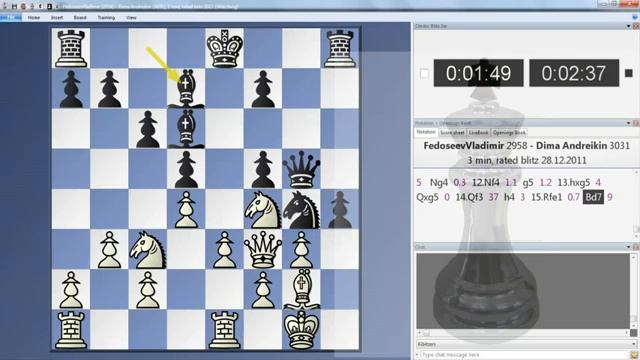Select the black pawn on a7
640x360 pixels.
click(71, 89)
